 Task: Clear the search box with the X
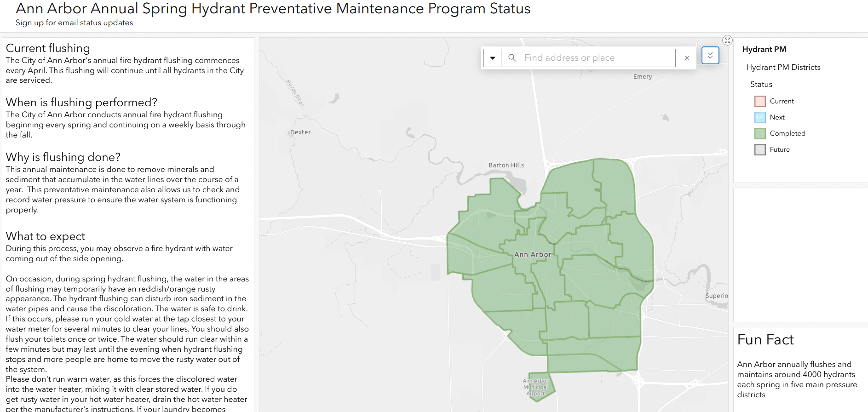click(687, 58)
